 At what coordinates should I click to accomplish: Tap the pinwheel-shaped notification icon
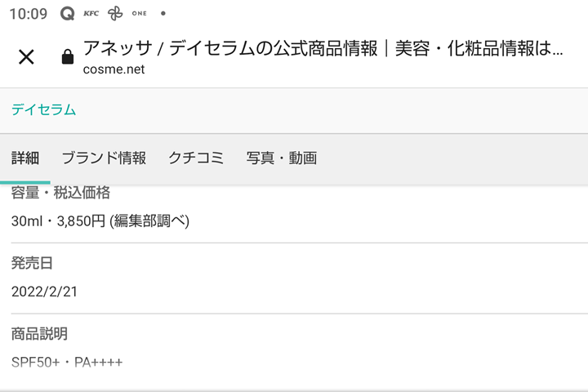point(115,14)
